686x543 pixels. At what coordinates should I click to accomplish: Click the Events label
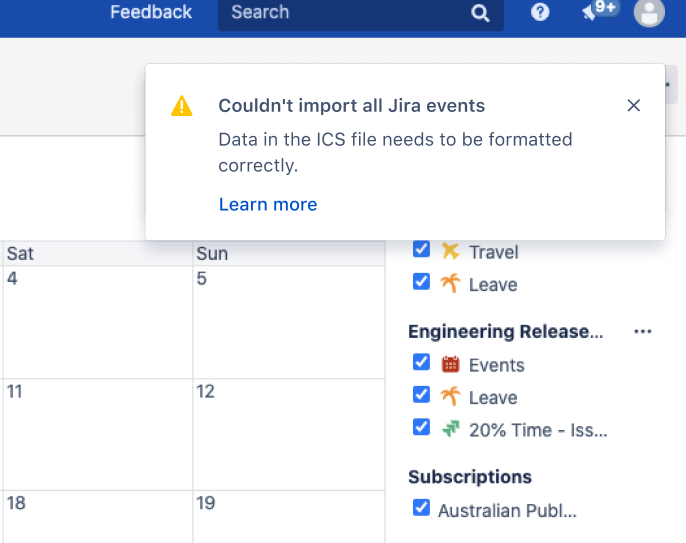coord(497,365)
